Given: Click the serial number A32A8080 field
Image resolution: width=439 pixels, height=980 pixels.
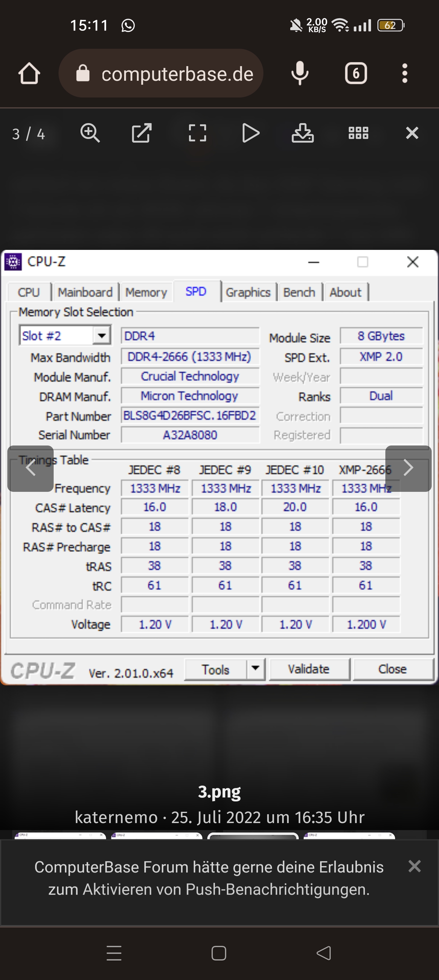Looking at the screenshot, I should click(x=190, y=435).
